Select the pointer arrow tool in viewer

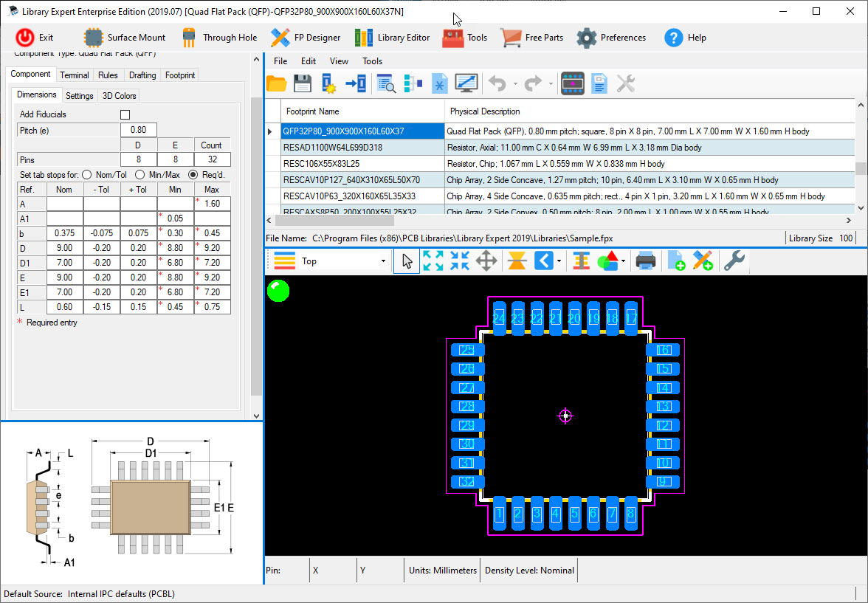coord(407,261)
